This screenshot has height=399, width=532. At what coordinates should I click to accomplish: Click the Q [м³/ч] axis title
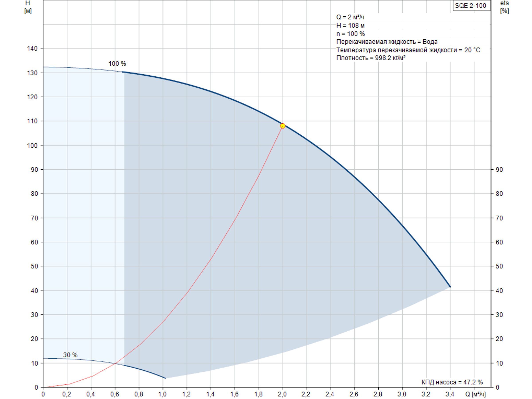475,394
